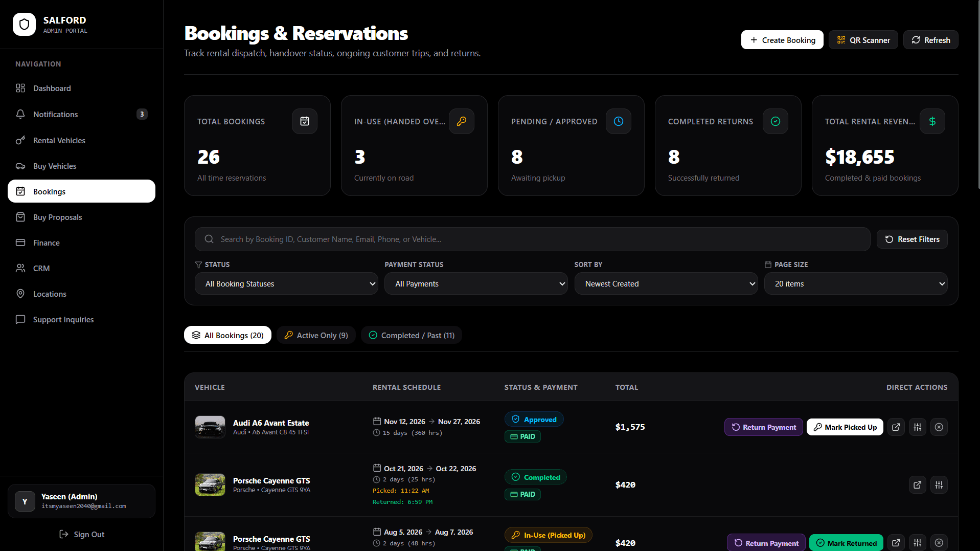Sign out of the admin portal

click(81, 534)
